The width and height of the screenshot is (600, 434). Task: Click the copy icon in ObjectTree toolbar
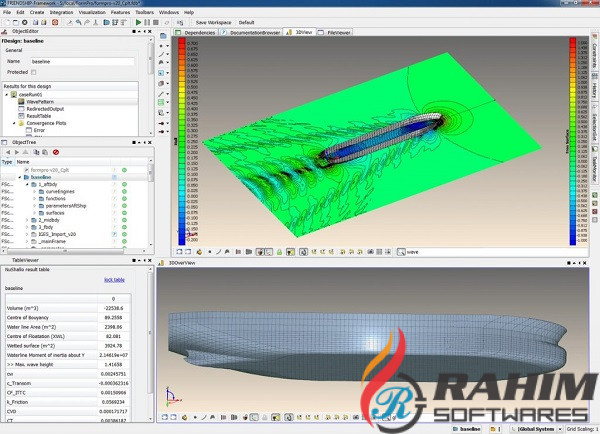(36, 152)
